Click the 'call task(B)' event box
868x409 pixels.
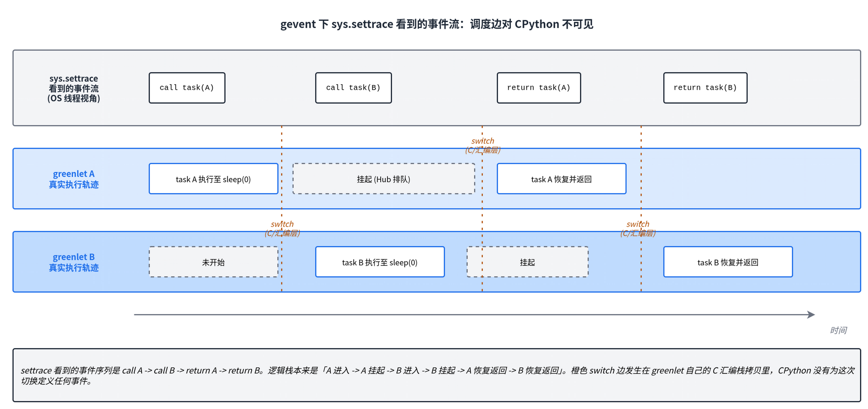(353, 88)
